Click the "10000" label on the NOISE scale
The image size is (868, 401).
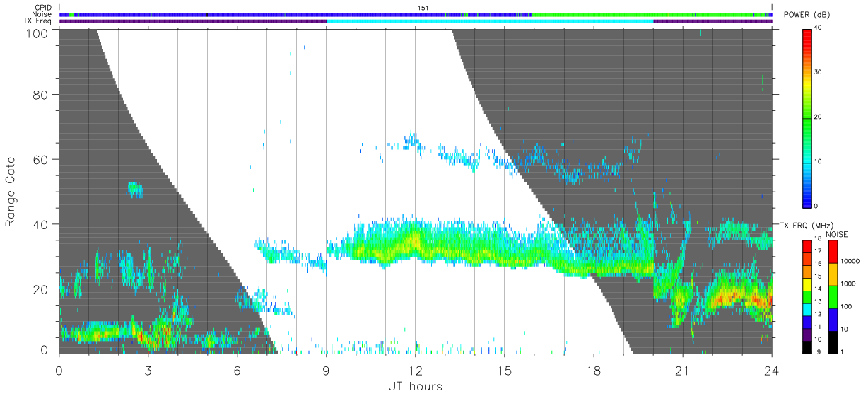[851, 262]
